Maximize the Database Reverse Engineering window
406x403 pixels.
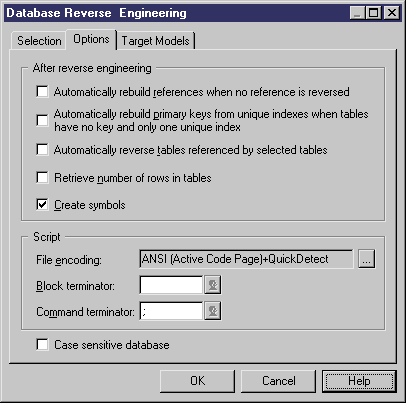(373, 13)
